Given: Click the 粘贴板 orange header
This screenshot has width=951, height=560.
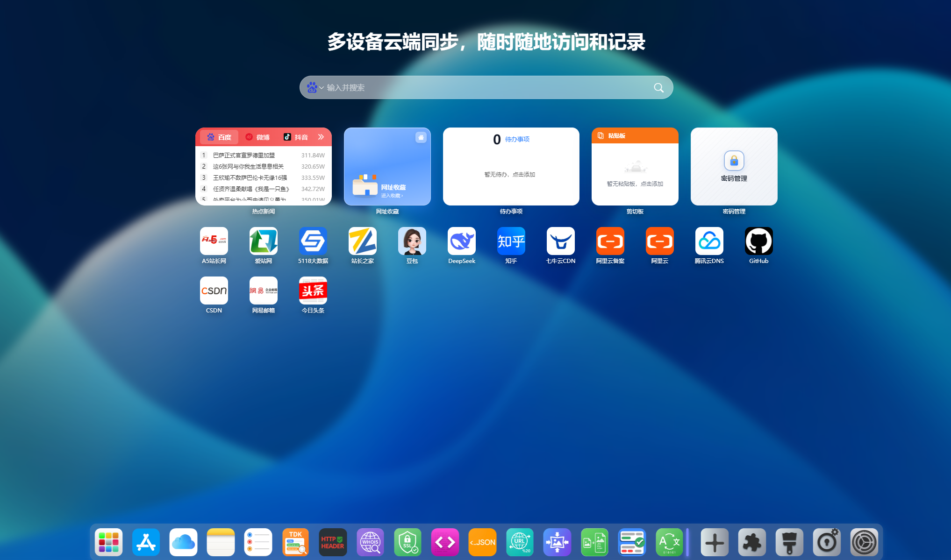Looking at the screenshot, I should (635, 135).
